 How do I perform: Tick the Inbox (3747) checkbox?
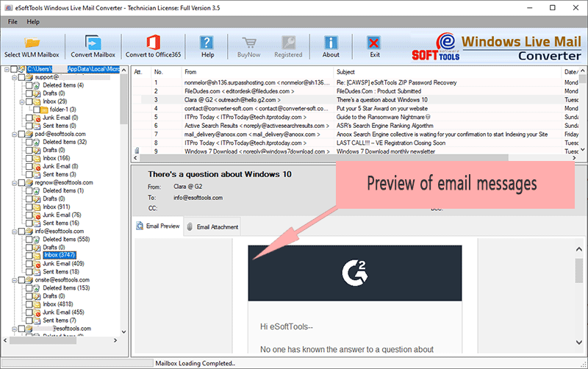(x=29, y=255)
